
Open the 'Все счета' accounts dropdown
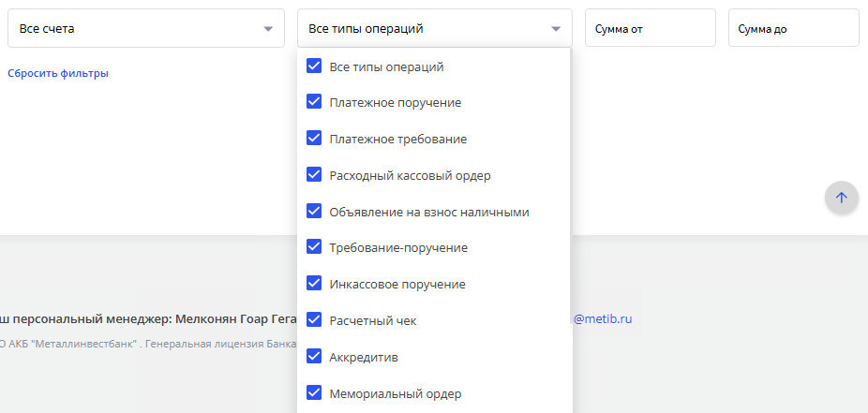click(x=146, y=28)
